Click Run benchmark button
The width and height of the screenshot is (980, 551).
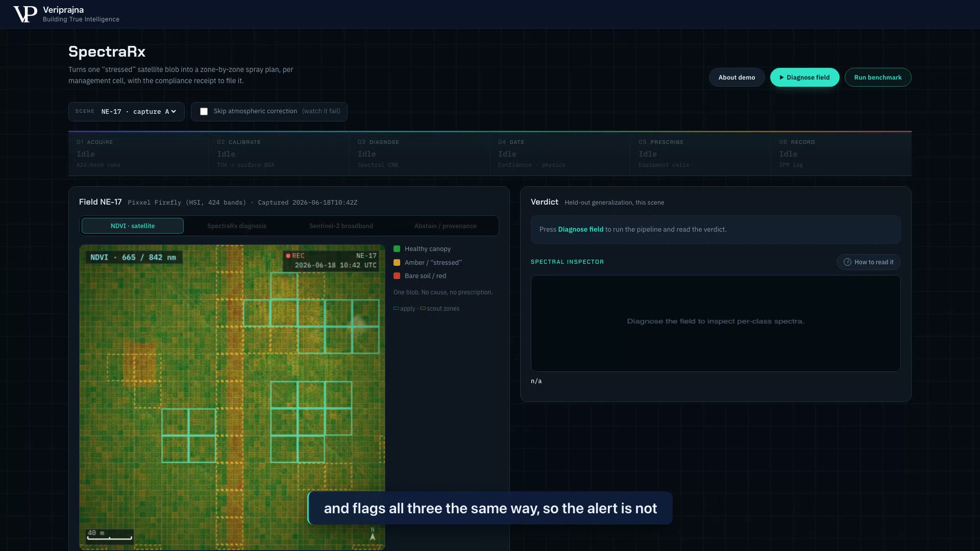(x=878, y=78)
